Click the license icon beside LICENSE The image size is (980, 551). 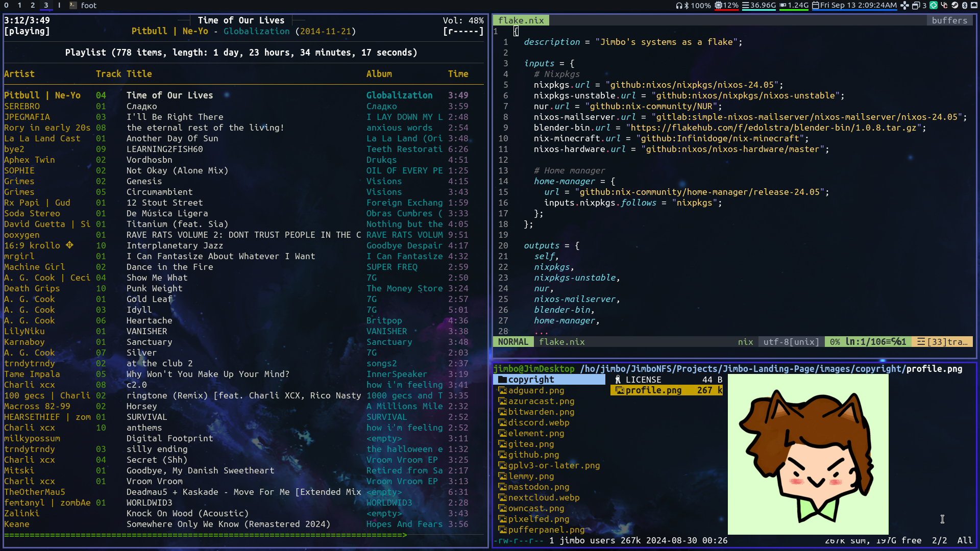[618, 380]
